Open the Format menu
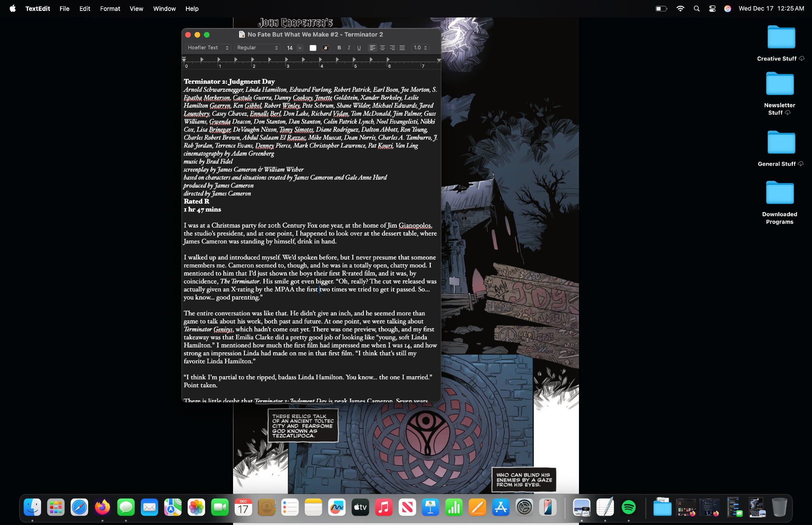The width and height of the screenshot is (812, 525). pyautogui.click(x=110, y=9)
